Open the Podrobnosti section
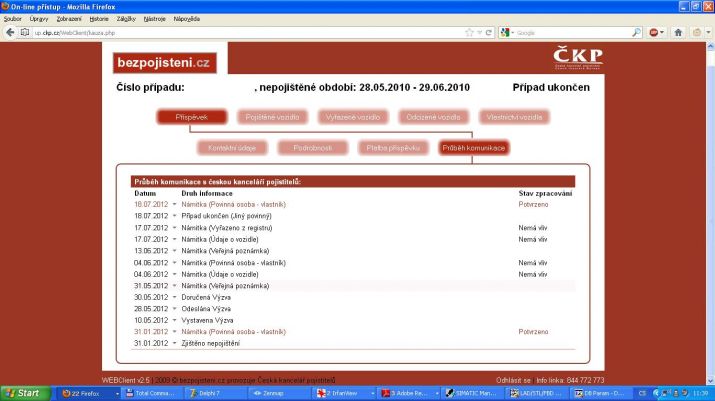The image size is (715, 401). [312, 148]
